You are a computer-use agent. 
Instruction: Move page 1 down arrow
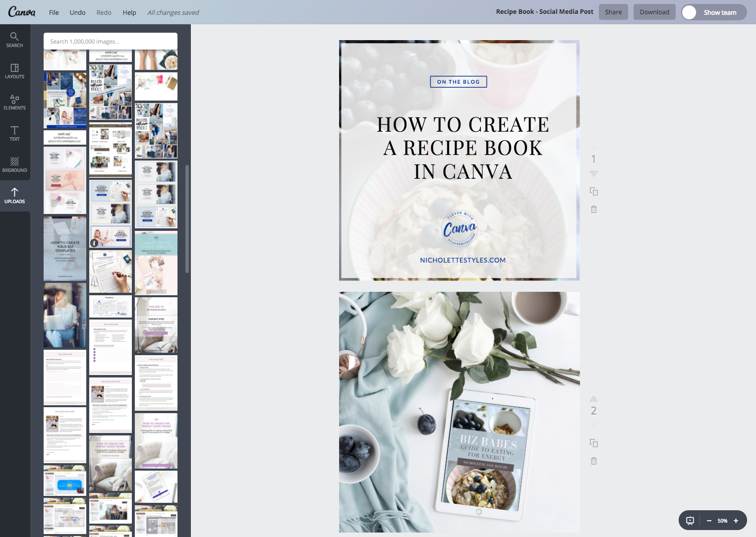[593, 174]
